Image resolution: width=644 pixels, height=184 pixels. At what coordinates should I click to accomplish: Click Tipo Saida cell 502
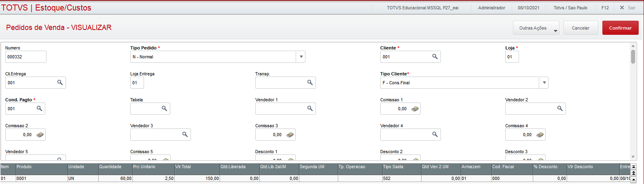[x=402, y=178]
